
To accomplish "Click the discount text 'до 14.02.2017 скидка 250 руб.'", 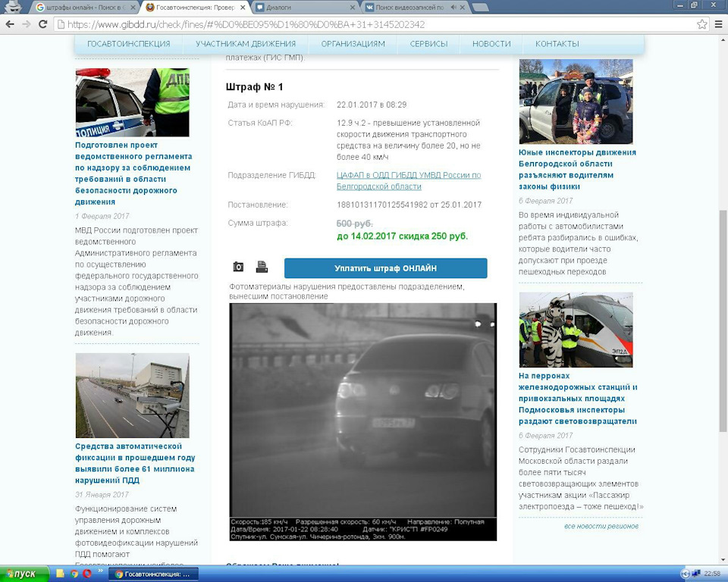I will click(402, 236).
